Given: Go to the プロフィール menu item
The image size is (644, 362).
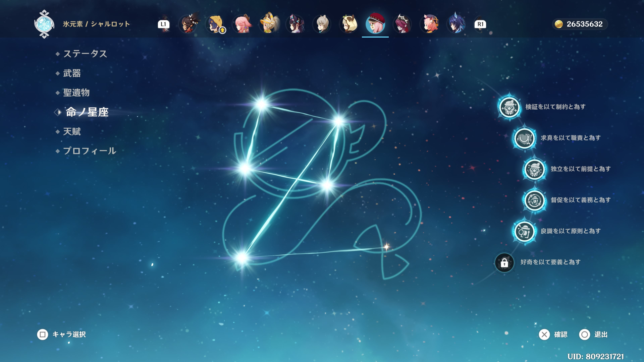Looking at the screenshot, I should coord(90,151).
